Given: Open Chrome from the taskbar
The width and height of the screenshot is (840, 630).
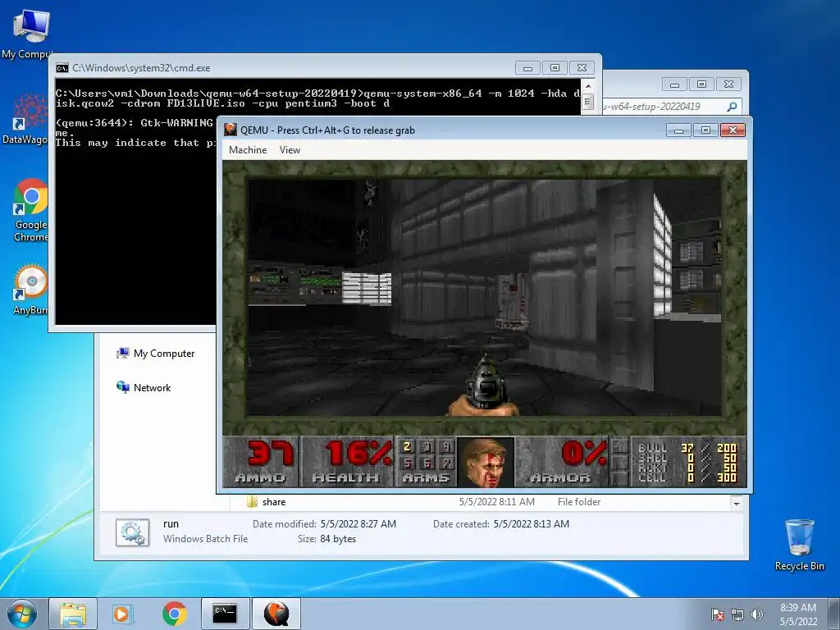Looking at the screenshot, I should (x=174, y=614).
